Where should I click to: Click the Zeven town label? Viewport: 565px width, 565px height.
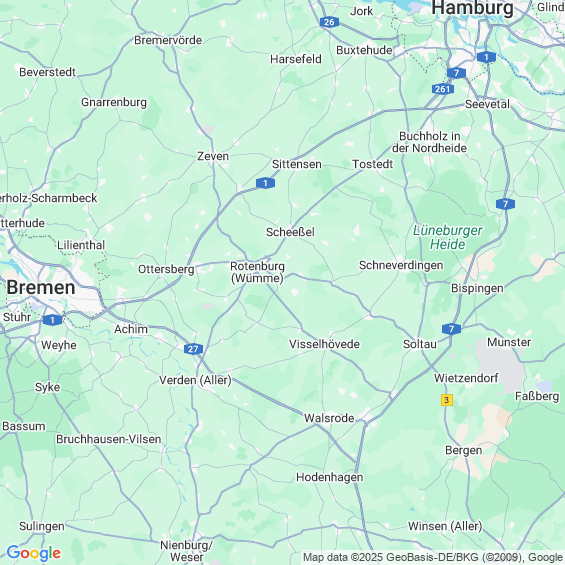[x=213, y=156]
